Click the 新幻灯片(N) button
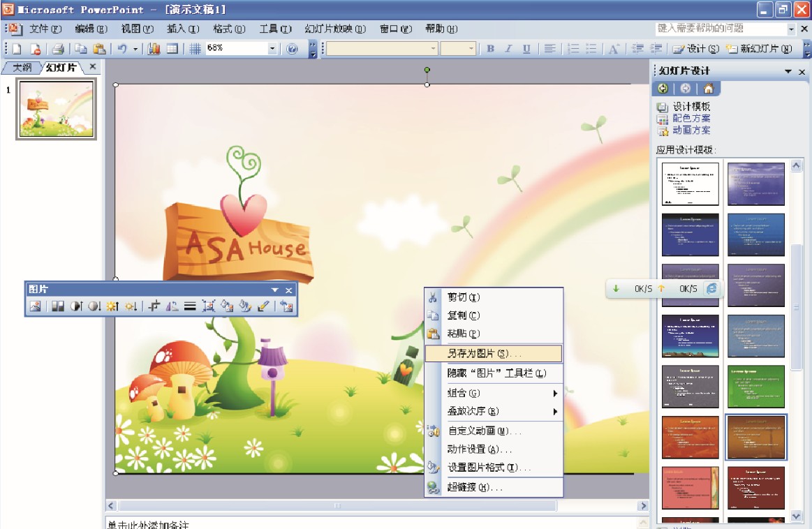The width and height of the screenshot is (812, 529). tap(759, 49)
